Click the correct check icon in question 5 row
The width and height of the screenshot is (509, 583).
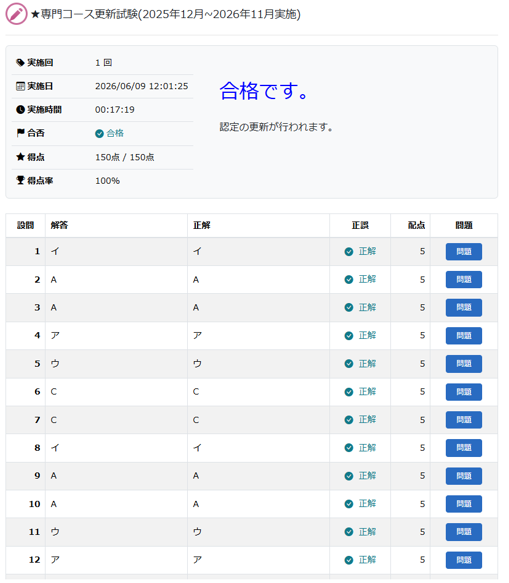[349, 364]
